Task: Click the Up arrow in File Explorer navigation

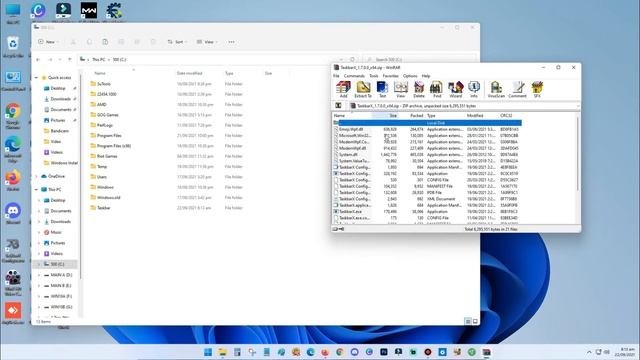Action: 70,60
